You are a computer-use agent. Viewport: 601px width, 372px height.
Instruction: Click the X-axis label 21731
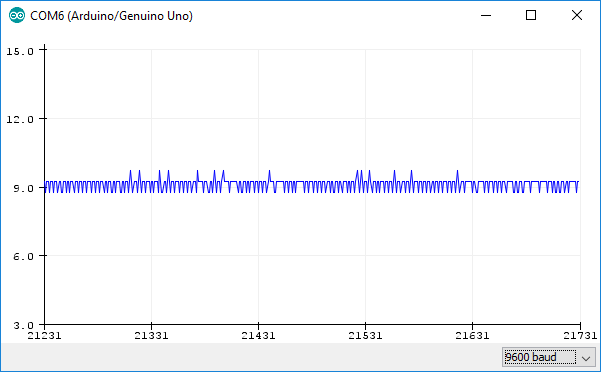tap(580, 336)
